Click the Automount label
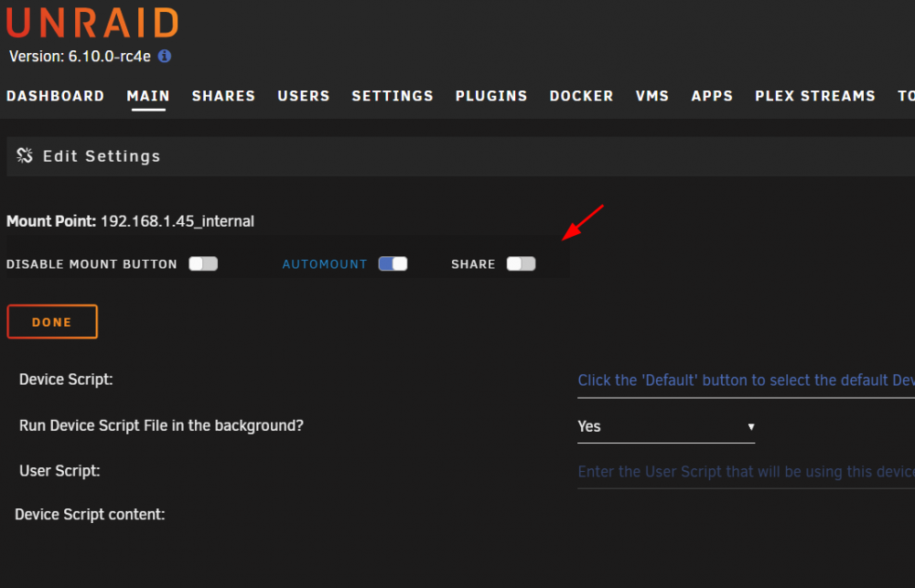 (325, 264)
